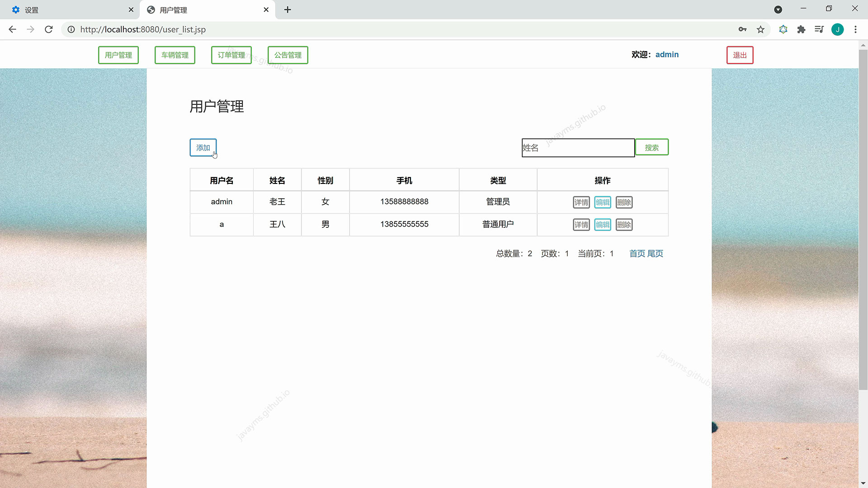Open 订单管理 navigation menu
Screen dimensions: 868x488
click(231, 55)
